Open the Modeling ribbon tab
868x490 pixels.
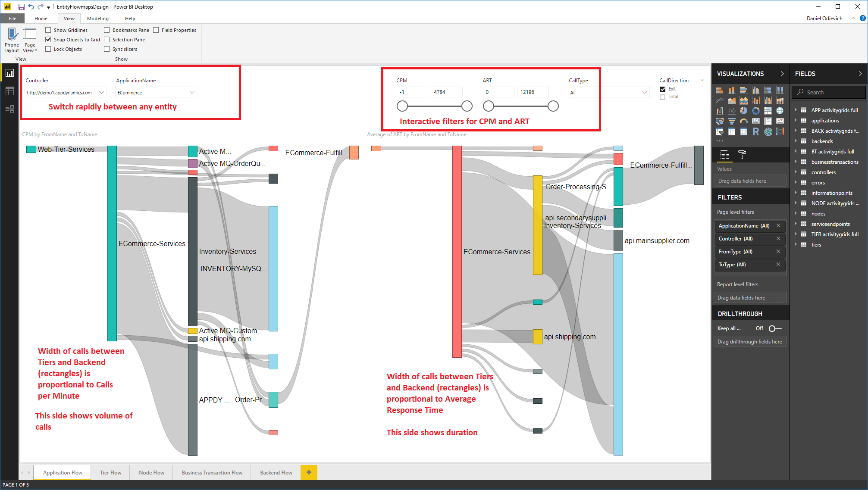coord(98,19)
